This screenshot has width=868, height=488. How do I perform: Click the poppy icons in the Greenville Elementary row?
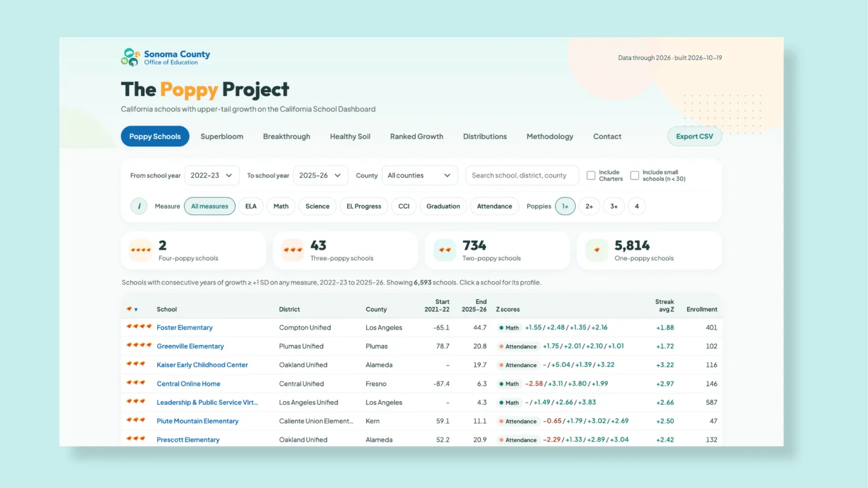[139, 346]
